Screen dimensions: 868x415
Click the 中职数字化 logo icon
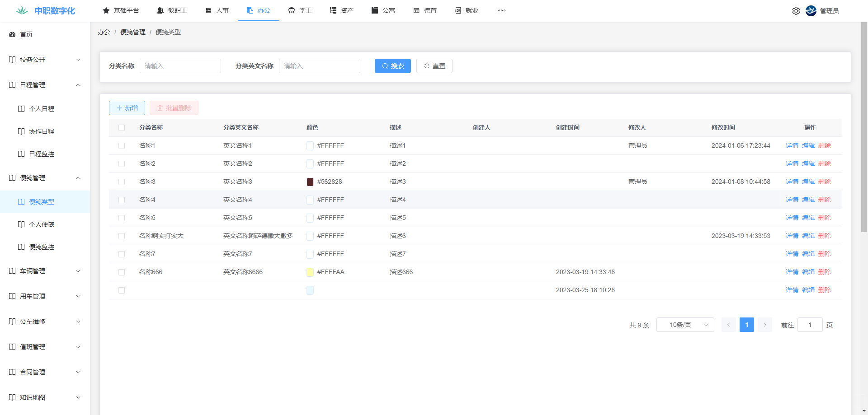click(x=22, y=11)
